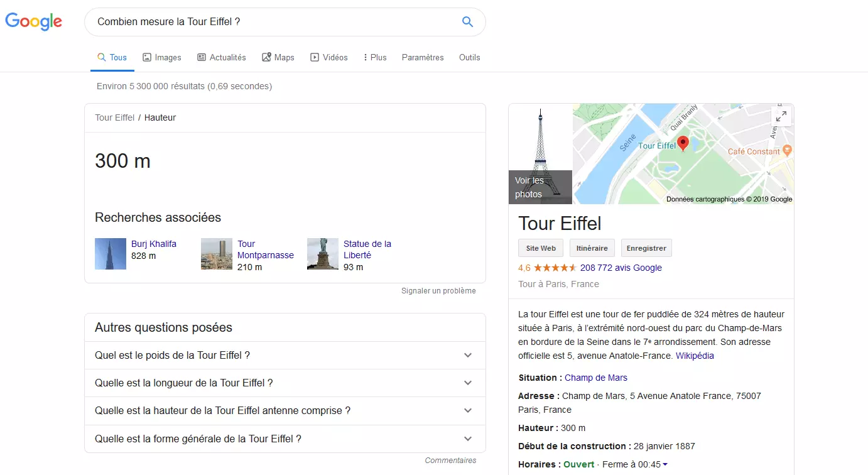Image resolution: width=868 pixels, height=475 pixels.
Task: Click the 300 m height answer
Action: click(x=122, y=161)
